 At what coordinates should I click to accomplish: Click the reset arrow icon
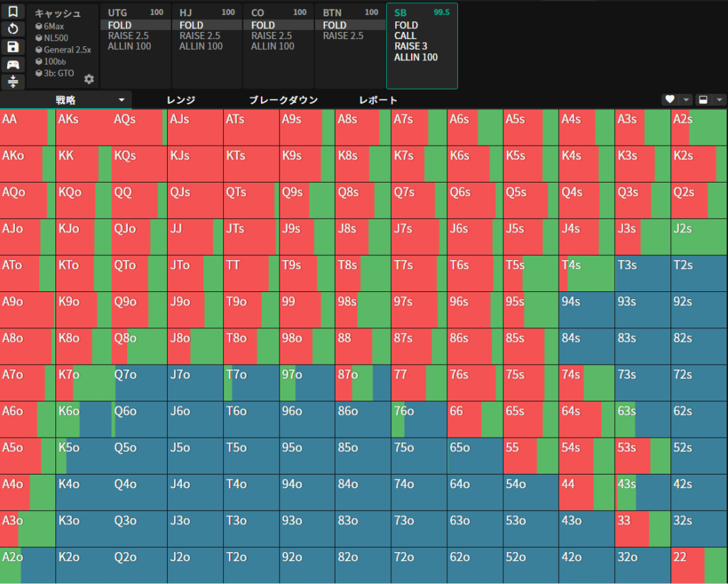(13, 29)
